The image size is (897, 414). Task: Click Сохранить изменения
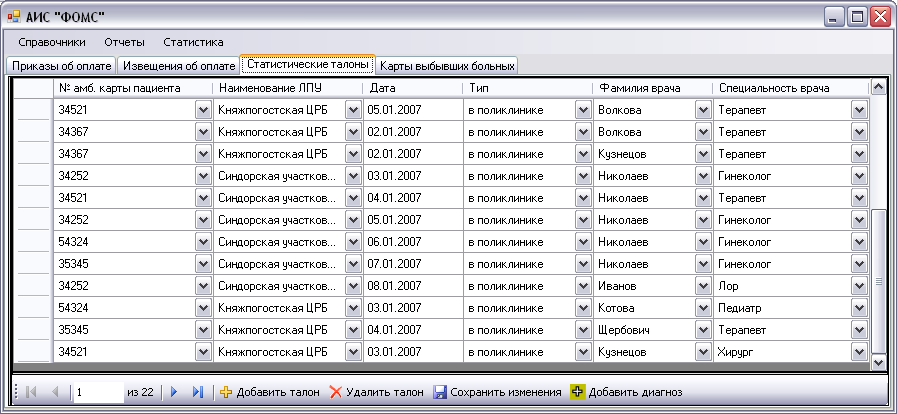coord(497,392)
